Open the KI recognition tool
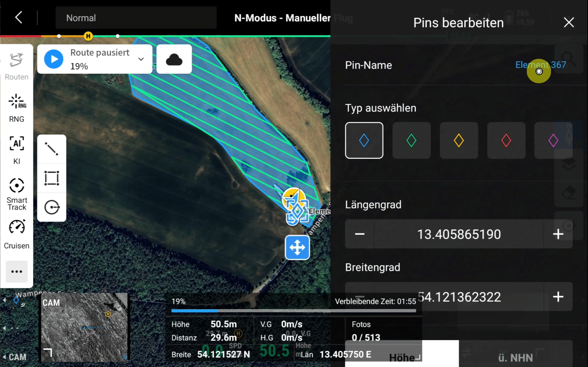Image resolution: width=588 pixels, height=367 pixels. point(17,150)
